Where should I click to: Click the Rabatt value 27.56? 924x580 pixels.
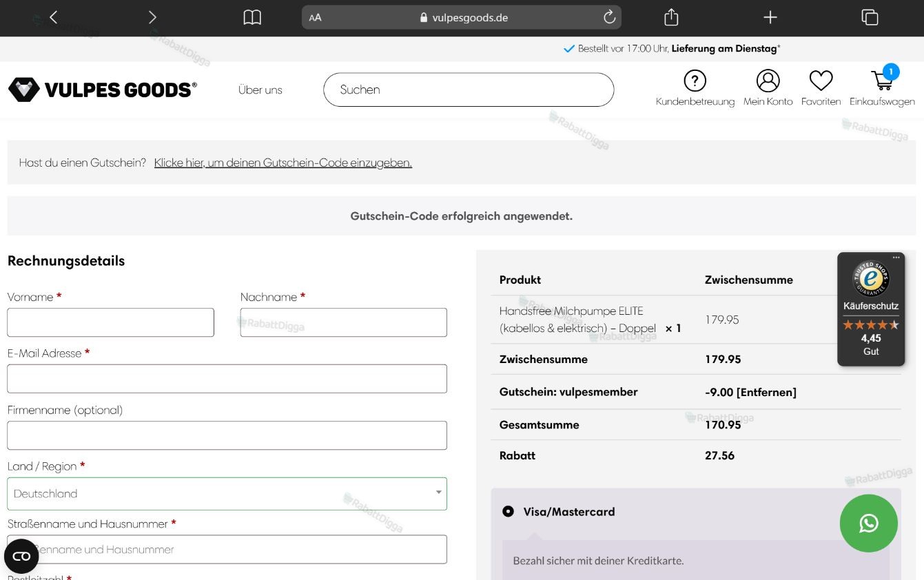(x=720, y=455)
